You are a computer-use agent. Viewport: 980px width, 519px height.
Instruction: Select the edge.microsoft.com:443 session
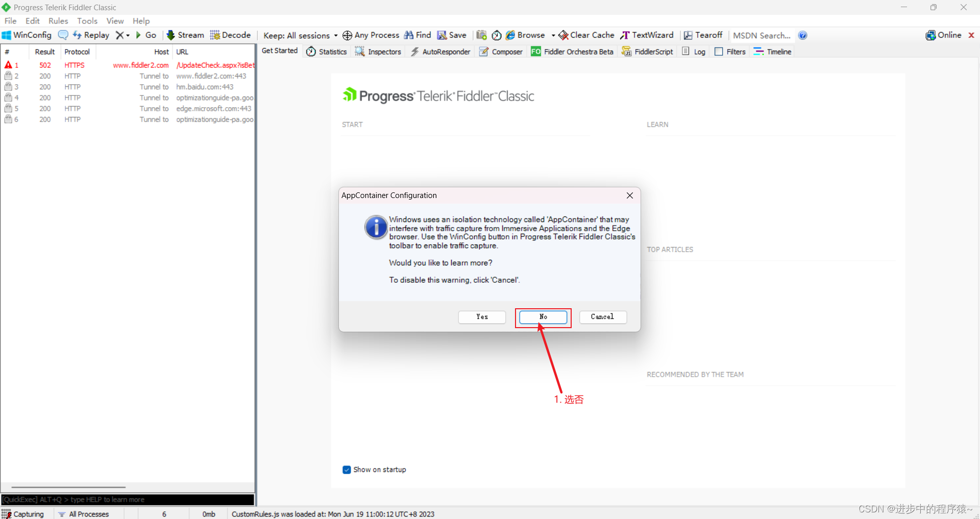coord(128,109)
